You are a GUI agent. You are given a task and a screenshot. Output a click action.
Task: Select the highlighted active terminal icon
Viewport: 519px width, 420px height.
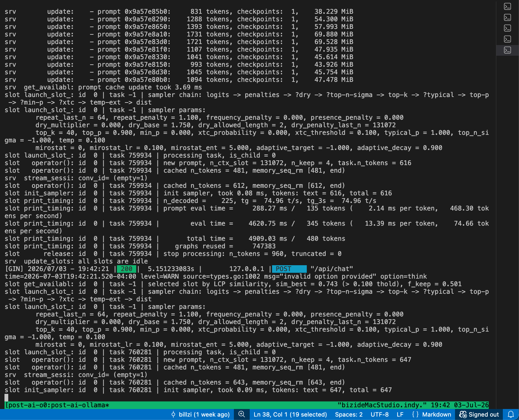pyautogui.click(x=507, y=50)
